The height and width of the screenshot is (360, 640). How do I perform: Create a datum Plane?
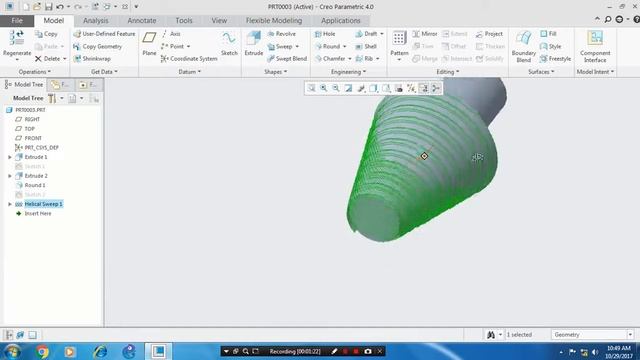(x=149, y=44)
